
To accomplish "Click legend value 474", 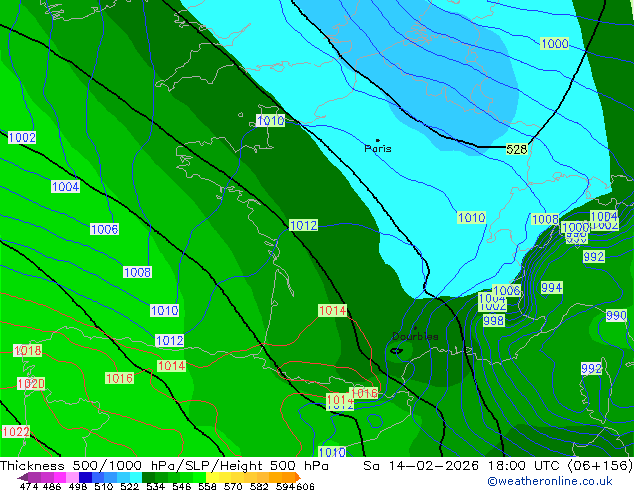I will point(28,486).
